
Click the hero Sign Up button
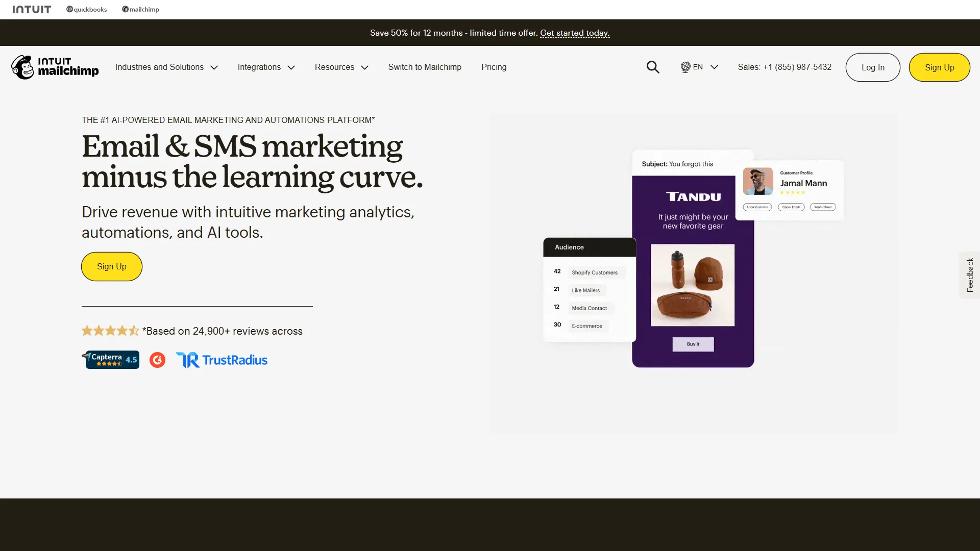coord(112,266)
